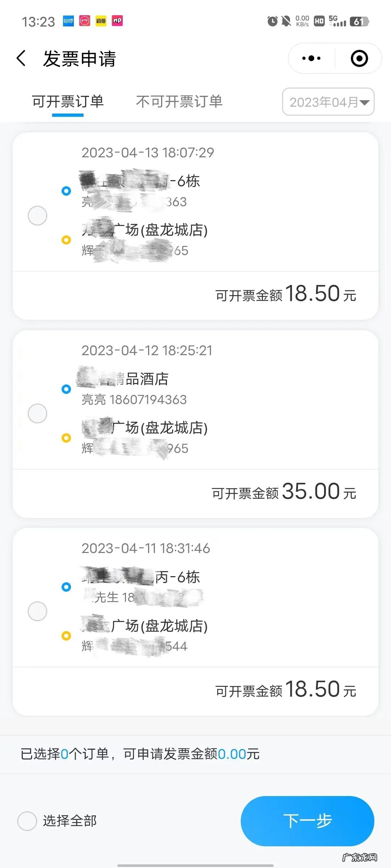Switch to the 不可开票订单 tab

pyautogui.click(x=179, y=102)
